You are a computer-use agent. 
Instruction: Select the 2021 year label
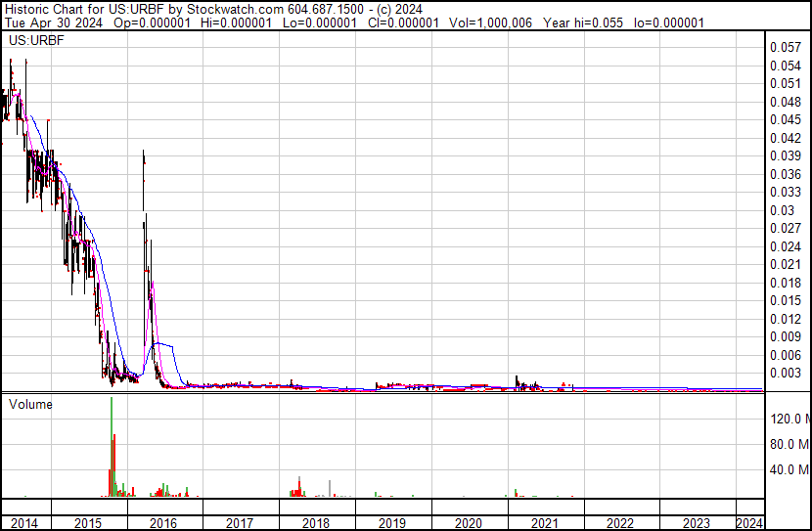[544, 523]
